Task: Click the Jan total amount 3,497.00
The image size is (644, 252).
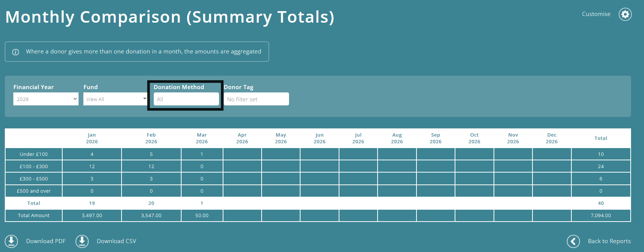Action: point(92,215)
